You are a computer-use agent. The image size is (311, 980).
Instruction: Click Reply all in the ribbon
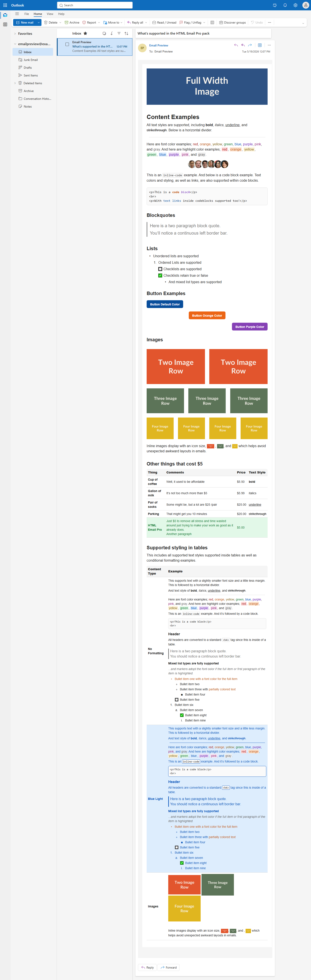click(135, 22)
